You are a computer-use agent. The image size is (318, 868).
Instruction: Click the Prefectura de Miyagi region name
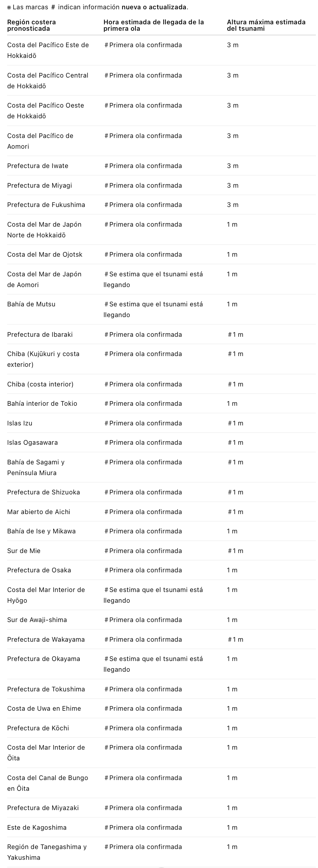coord(39,186)
